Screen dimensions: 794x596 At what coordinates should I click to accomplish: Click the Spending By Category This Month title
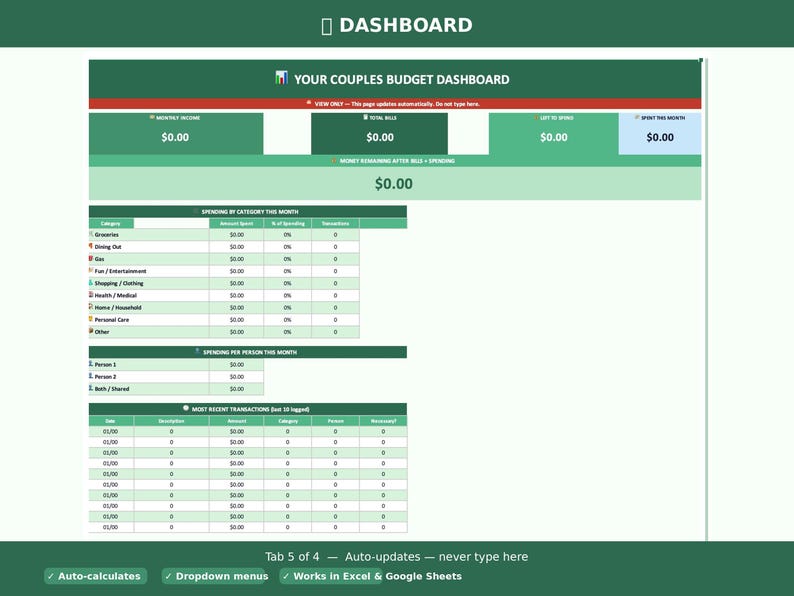point(250,212)
